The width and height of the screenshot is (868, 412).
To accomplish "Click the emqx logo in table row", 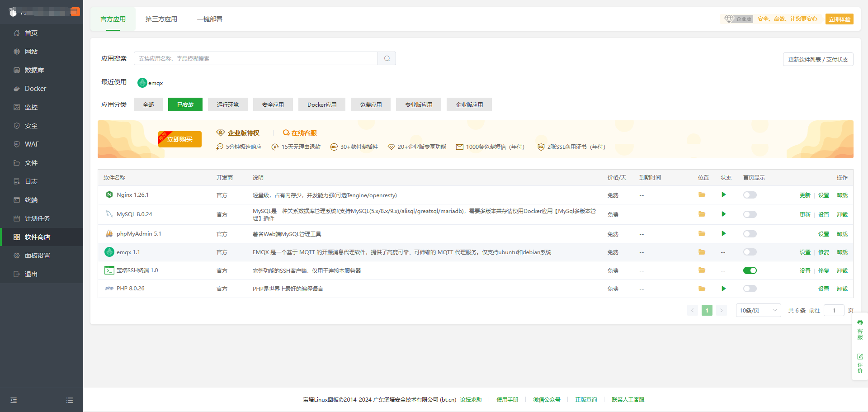I will pos(109,252).
